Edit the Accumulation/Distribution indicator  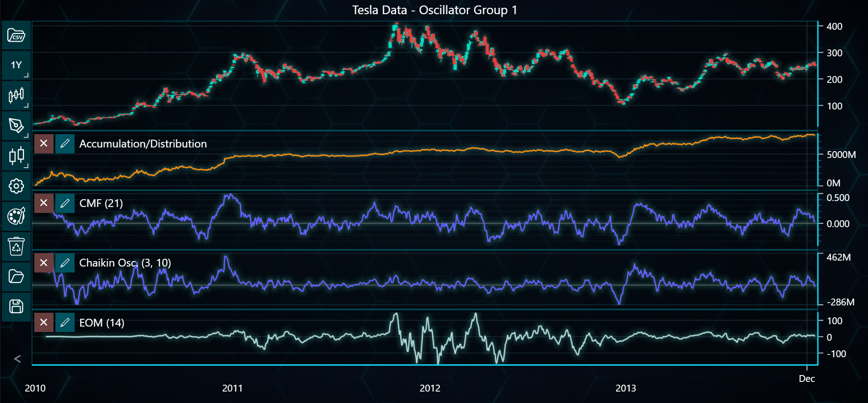click(x=65, y=144)
